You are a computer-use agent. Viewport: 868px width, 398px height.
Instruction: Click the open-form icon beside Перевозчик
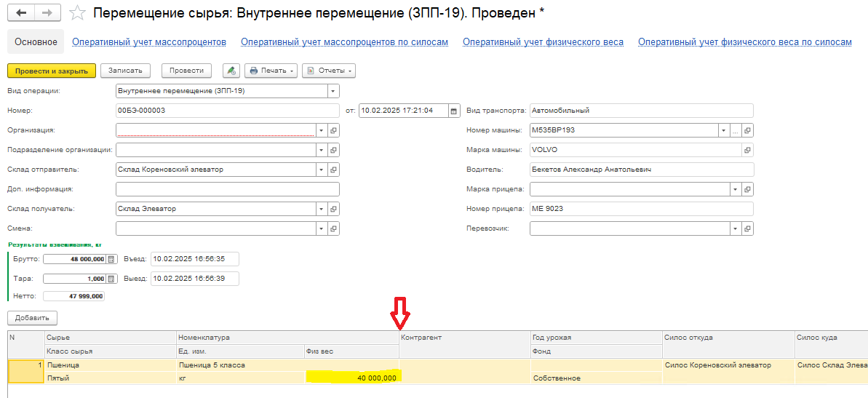747,228
